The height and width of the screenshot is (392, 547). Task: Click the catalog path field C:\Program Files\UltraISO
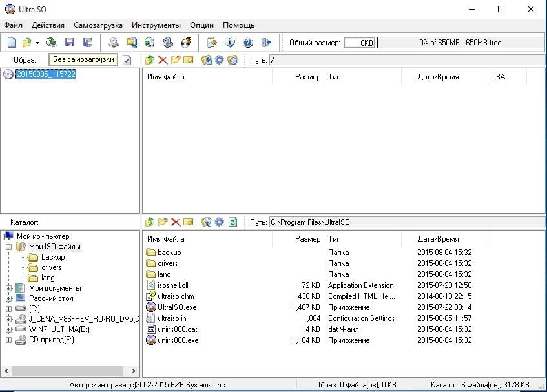[x=407, y=222]
